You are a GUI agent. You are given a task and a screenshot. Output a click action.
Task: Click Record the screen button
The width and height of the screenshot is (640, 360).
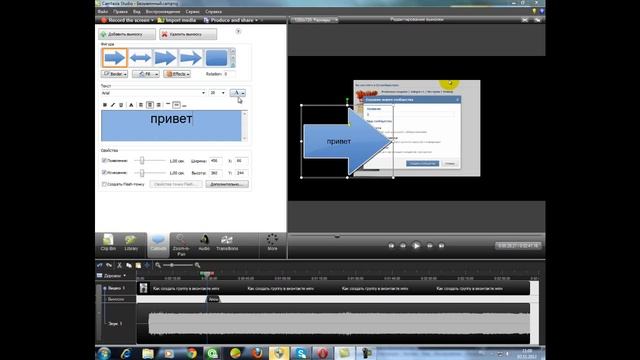(x=125, y=20)
